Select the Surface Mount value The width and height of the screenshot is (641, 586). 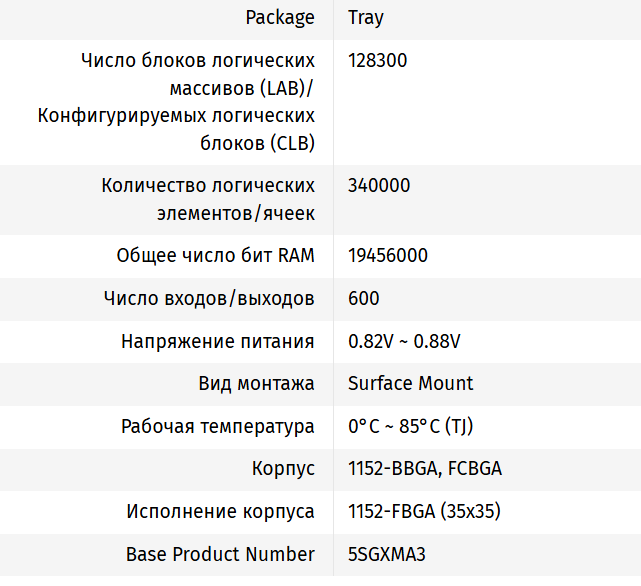click(411, 384)
